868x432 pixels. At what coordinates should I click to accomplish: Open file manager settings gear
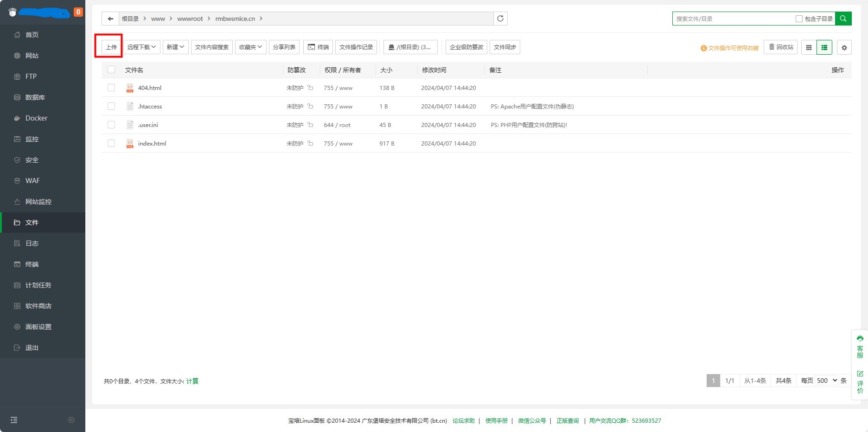[x=844, y=47]
